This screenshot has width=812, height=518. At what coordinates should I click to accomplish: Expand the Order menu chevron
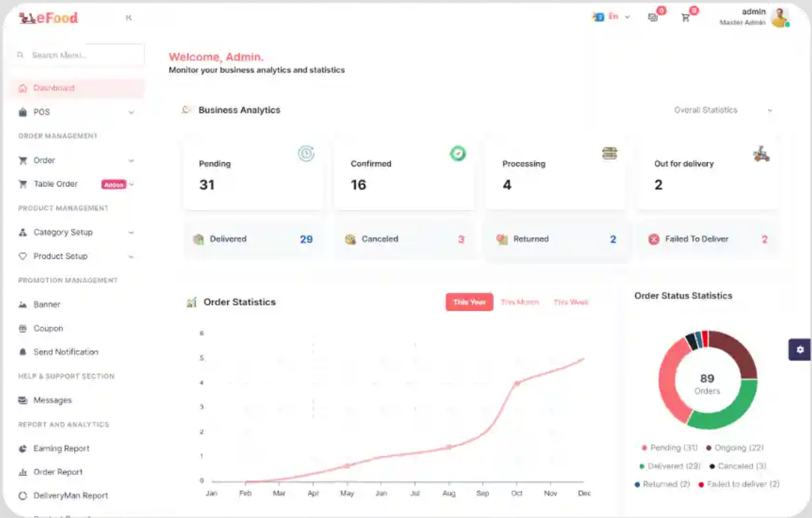coord(131,161)
